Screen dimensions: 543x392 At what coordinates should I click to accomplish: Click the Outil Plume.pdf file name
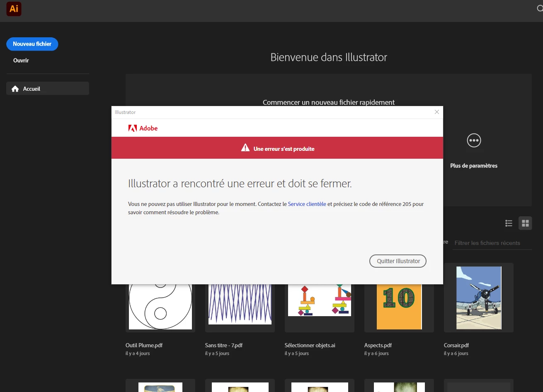[x=144, y=345]
